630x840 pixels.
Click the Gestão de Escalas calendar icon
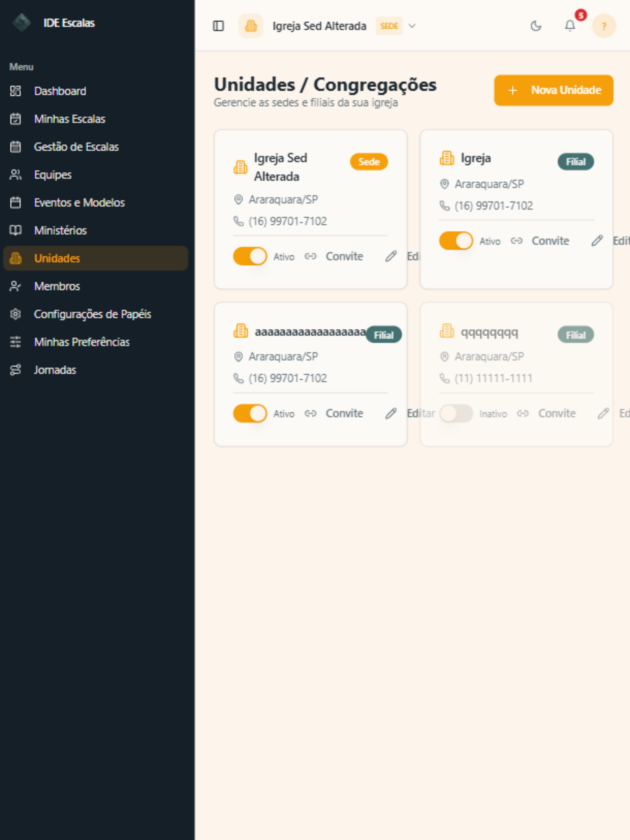pos(16,147)
